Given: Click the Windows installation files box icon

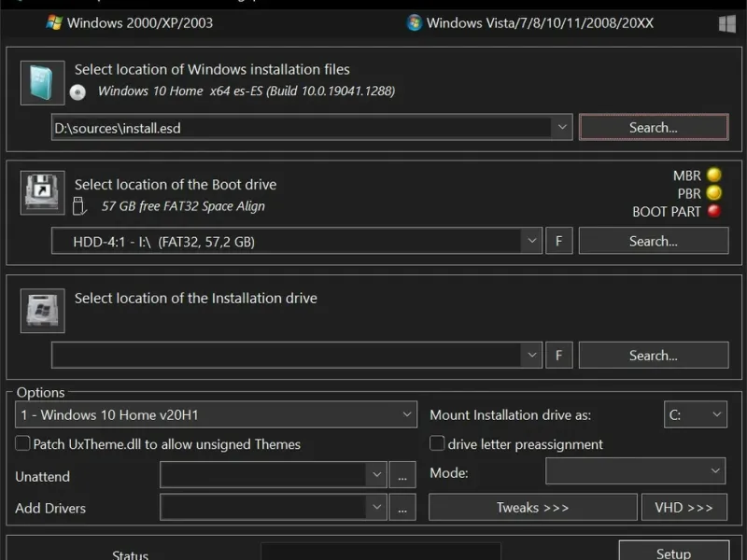Looking at the screenshot, I should tap(42, 83).
